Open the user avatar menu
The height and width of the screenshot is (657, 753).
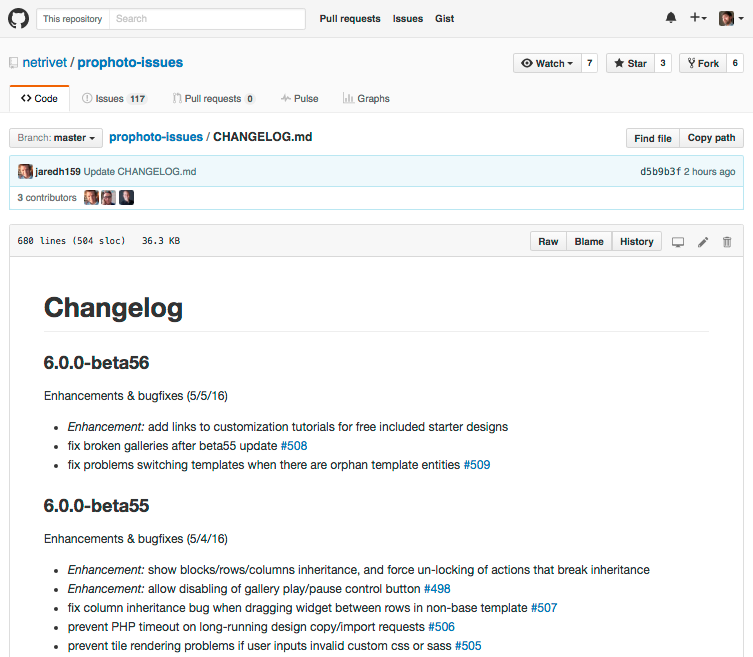[x=731, y=19]
